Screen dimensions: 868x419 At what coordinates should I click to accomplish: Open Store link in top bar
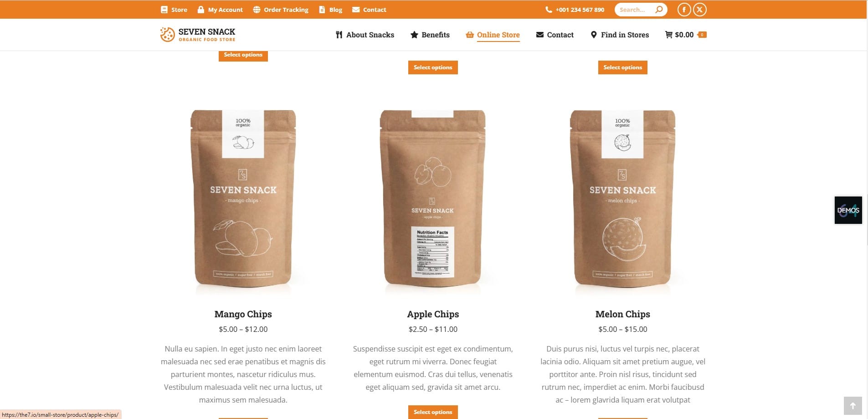pos(174,10)
